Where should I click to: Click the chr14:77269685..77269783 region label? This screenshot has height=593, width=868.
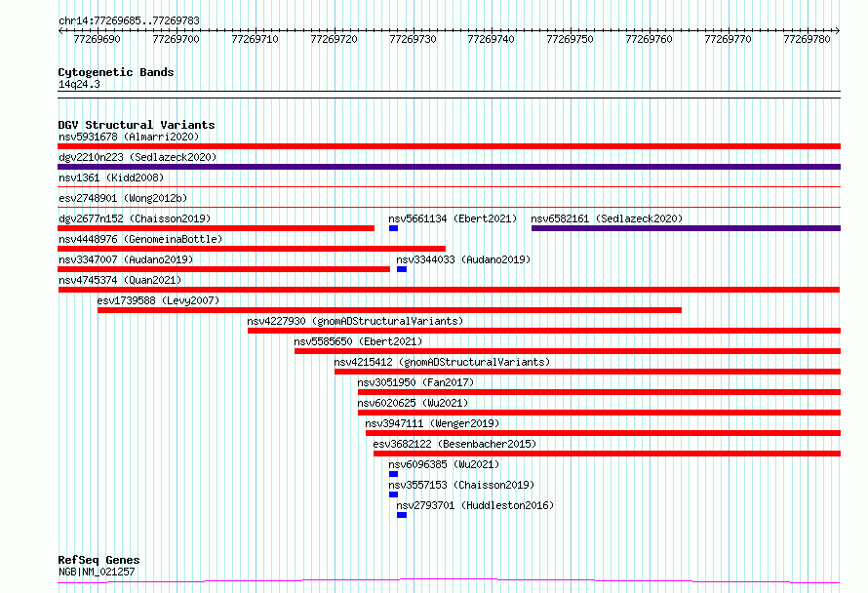[129, 21]
